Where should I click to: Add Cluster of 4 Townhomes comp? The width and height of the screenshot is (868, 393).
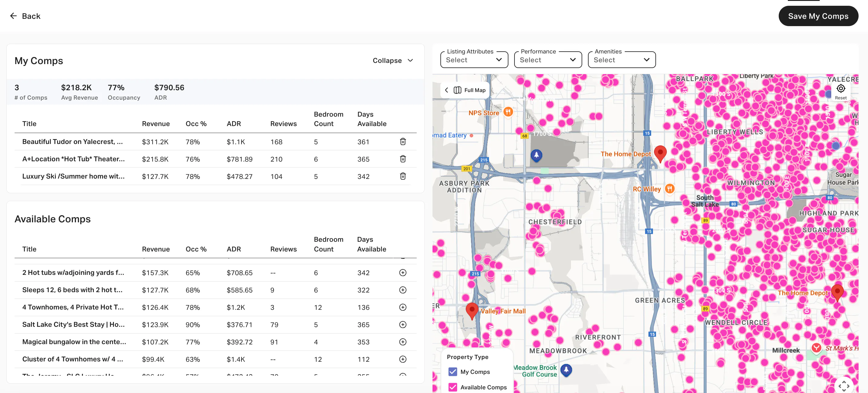pyautogui.click(x=403, y=359)
